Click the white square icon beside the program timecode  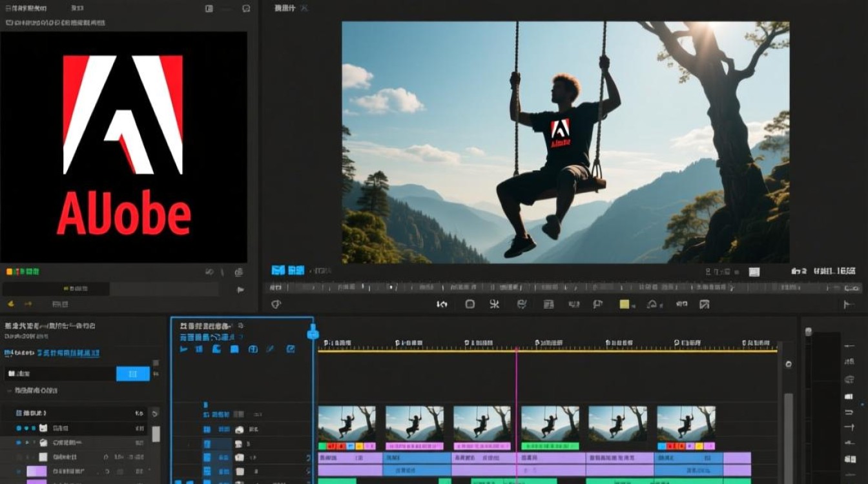[754, 271]
